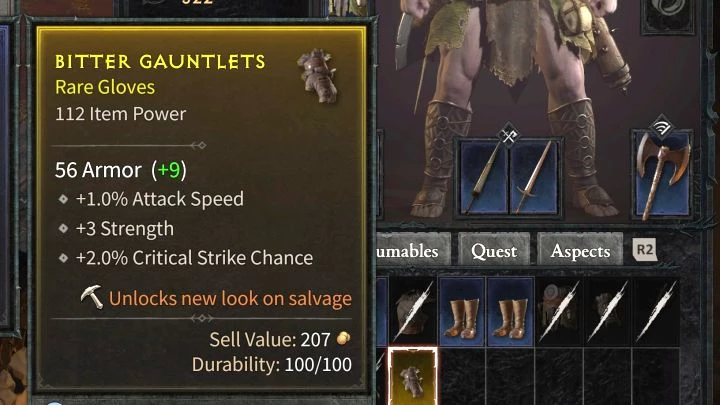Screen dimensions: 720x405
Task: Click the empty slot beside the gauntlets
Action: [x=461, y=377]
